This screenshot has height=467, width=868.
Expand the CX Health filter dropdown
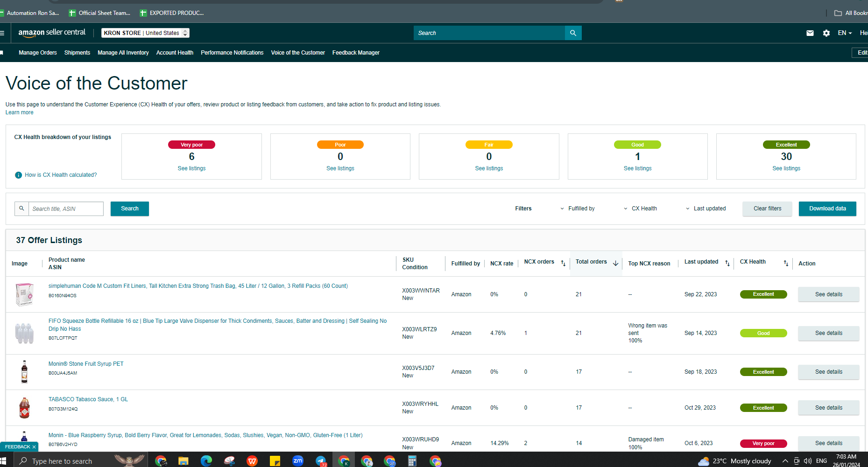(640, 209)
